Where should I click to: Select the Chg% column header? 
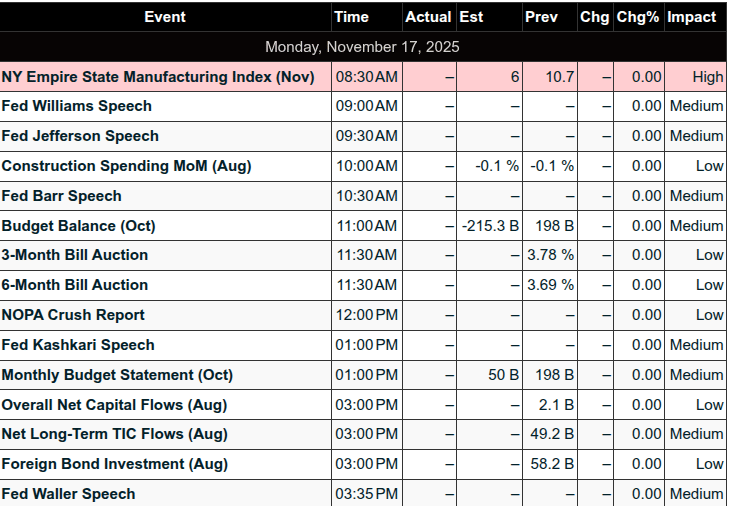638,17
